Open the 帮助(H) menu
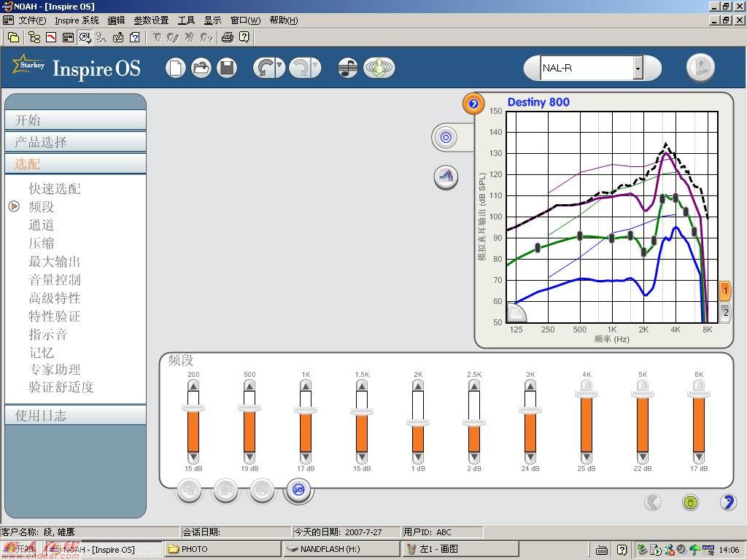The image size is (747, 560). tap(284, 20)
